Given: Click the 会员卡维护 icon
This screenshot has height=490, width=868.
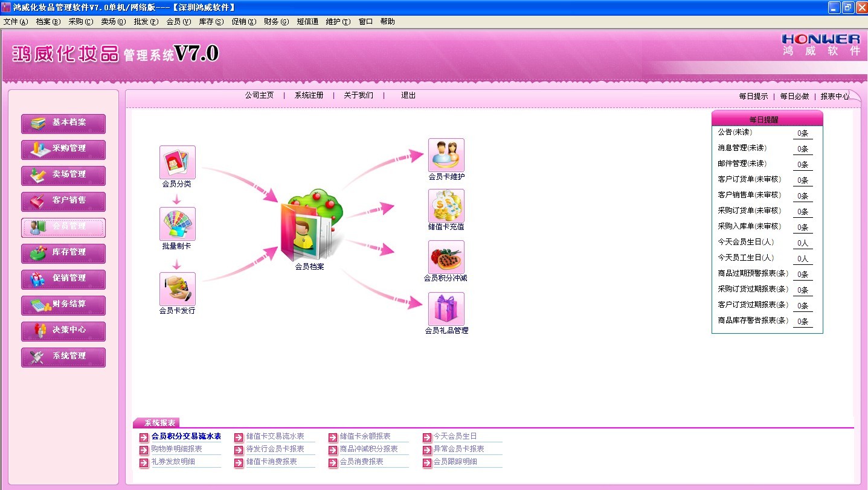Looking at the screenshot, I should (446, 155).
